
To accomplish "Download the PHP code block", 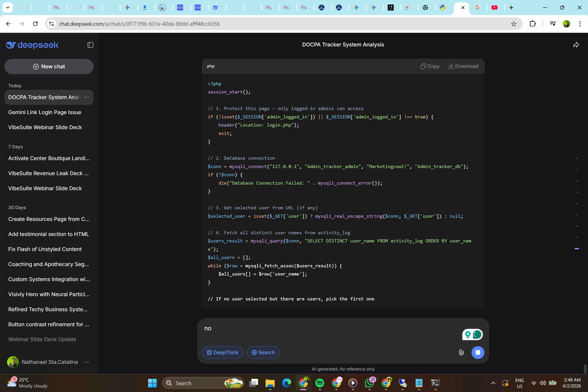I will 463,66.
